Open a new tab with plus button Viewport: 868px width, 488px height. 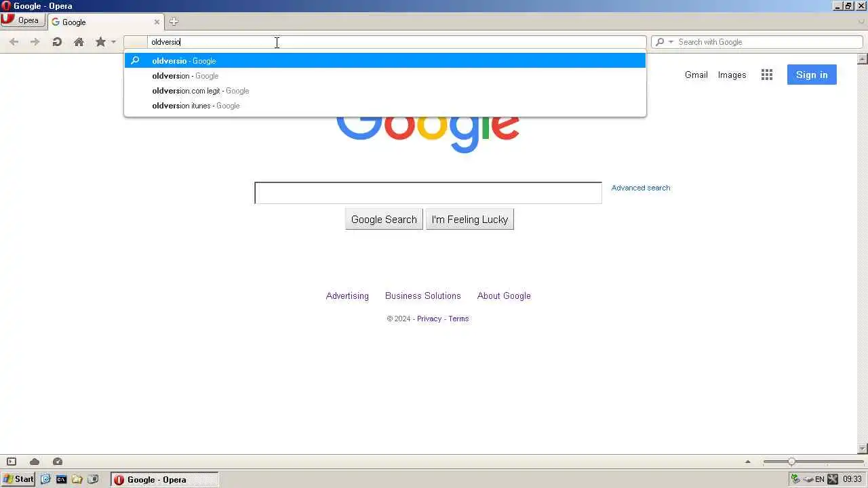(174, 22)
